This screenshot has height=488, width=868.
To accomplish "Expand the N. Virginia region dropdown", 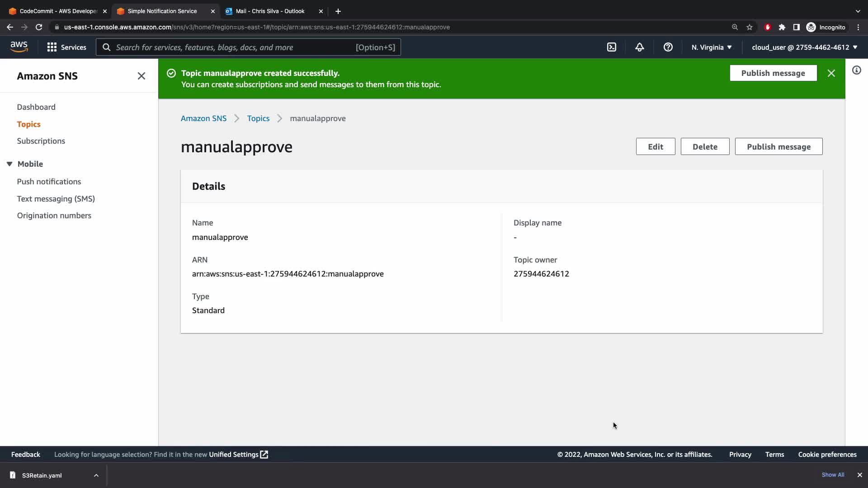I will tap(711, 47).
